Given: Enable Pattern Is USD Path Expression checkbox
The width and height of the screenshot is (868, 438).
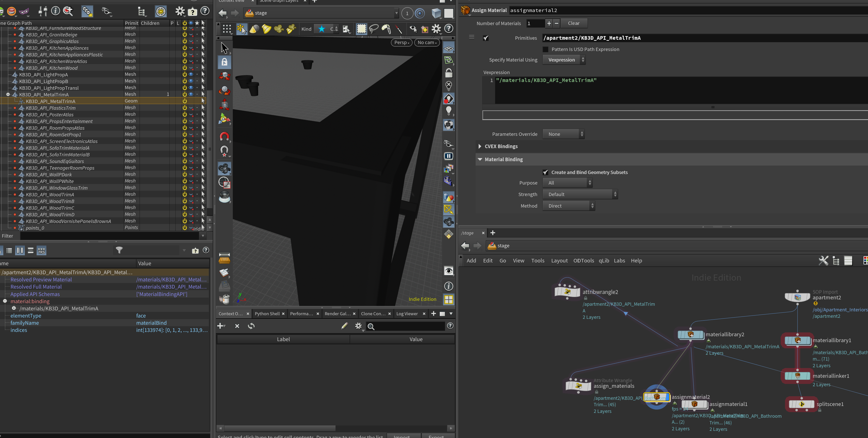Looking at the screenshot, I should (x=545, y=49).
